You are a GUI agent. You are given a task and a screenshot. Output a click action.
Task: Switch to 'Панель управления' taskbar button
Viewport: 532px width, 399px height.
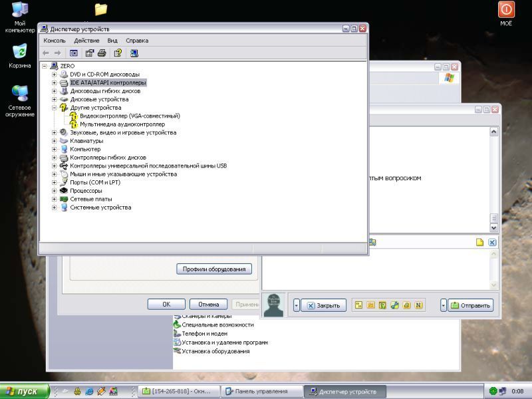[x=261, y=392]
